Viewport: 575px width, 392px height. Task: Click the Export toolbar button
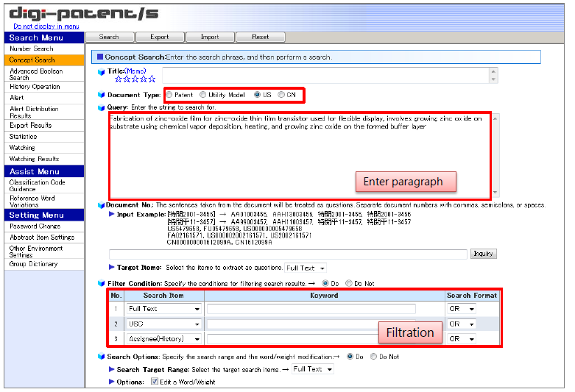160,37
